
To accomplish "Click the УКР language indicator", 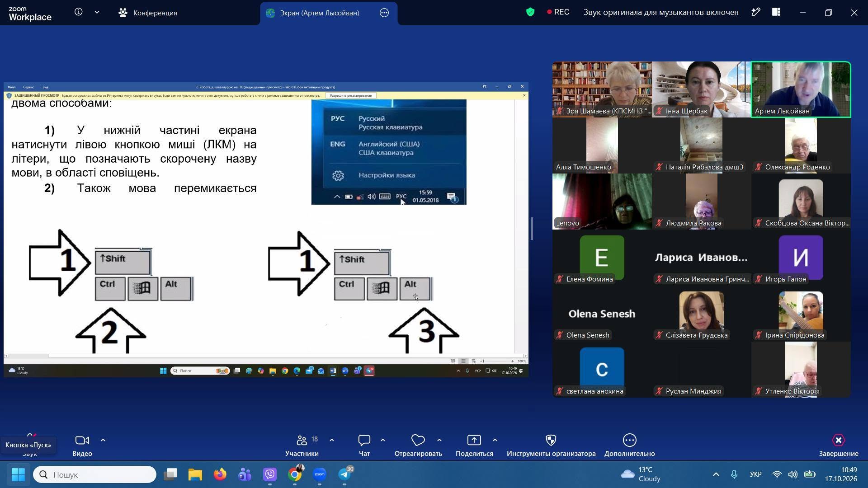I will point(755,474).
